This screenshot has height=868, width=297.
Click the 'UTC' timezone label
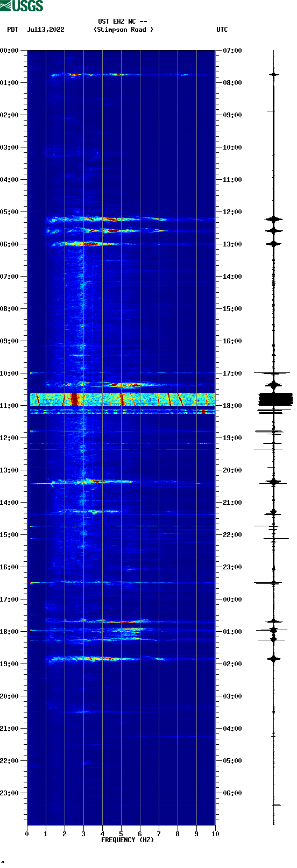[222, 30]
